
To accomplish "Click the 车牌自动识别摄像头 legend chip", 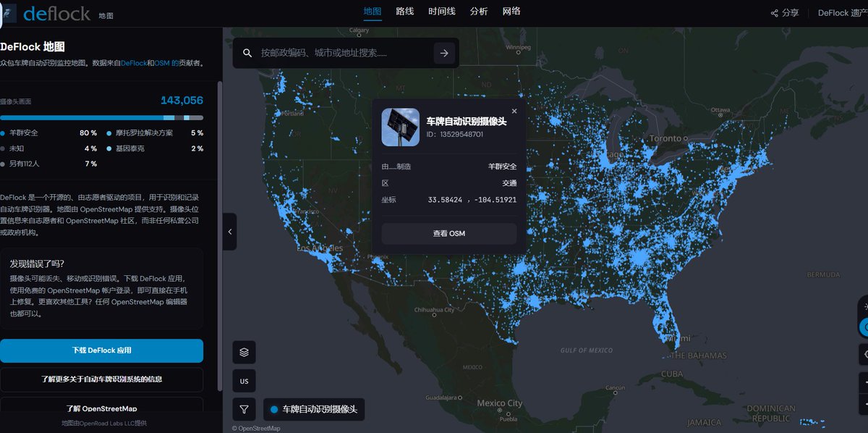I will coord(314,410).
